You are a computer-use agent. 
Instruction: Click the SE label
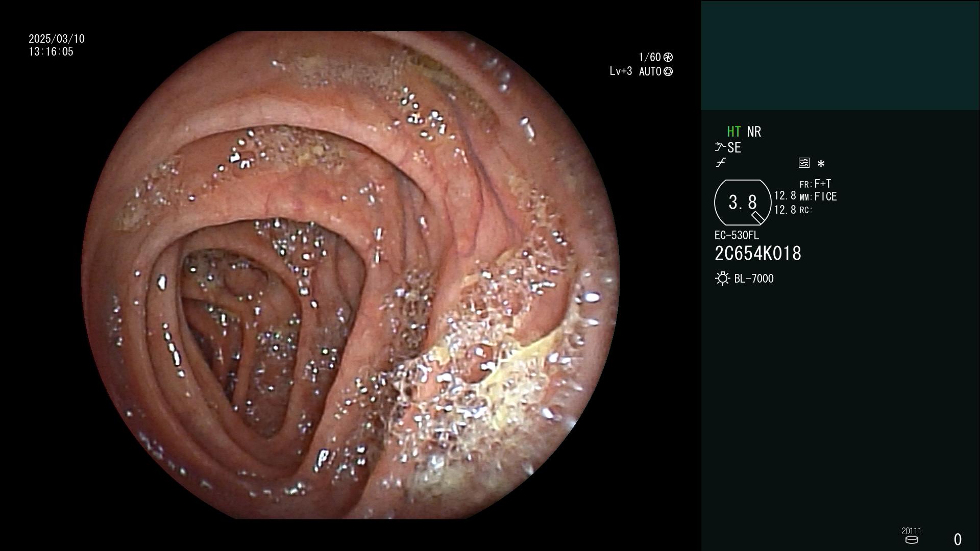click(x=734, y=147)
